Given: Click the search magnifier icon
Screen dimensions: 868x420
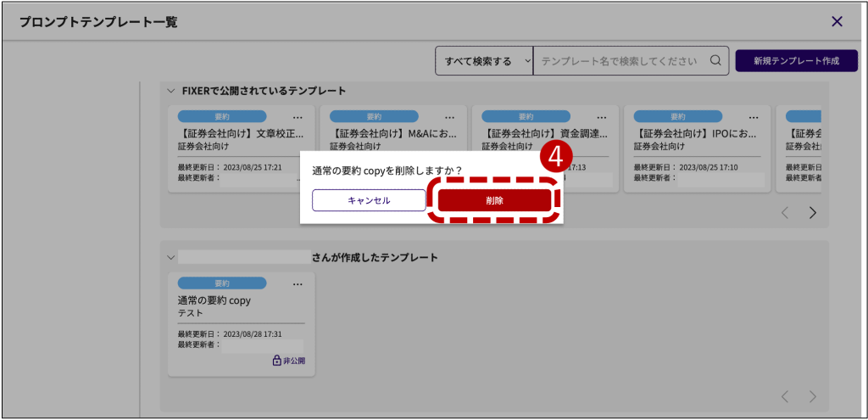Looking at the screenshot, I should (715, 61).
